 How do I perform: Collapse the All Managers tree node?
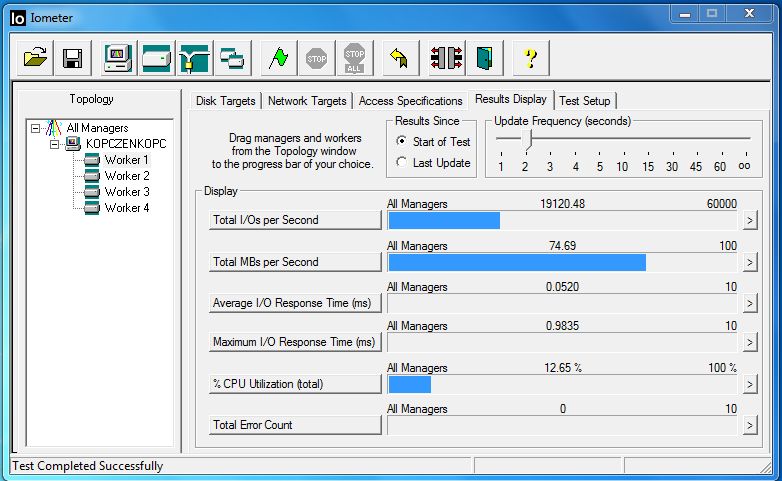(x=35, y=128)
